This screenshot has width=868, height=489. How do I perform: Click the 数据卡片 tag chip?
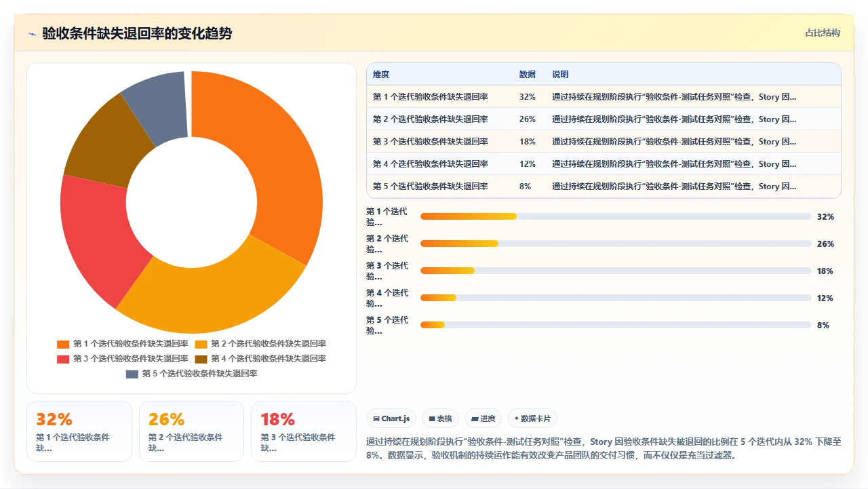coord(532,419)
